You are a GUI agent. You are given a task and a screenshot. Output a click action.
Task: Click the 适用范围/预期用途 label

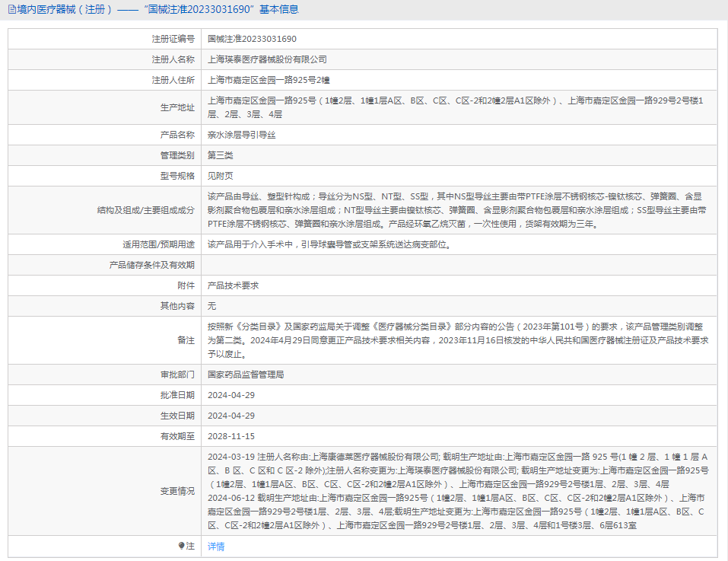coord(159,244)
